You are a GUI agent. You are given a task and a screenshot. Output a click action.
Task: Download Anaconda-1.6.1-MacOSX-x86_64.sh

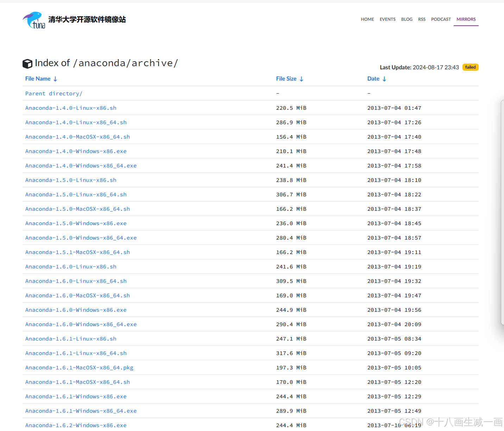[x=78, y=382]
